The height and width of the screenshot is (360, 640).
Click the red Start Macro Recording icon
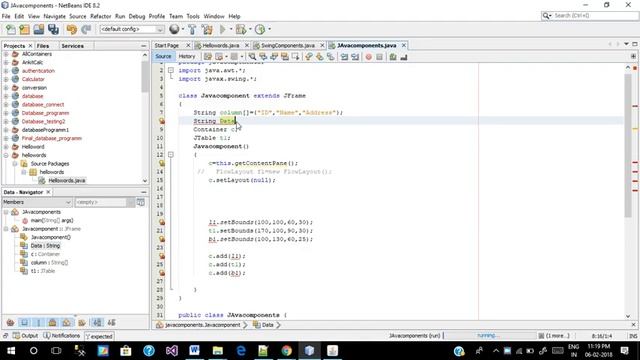point(369,57)
